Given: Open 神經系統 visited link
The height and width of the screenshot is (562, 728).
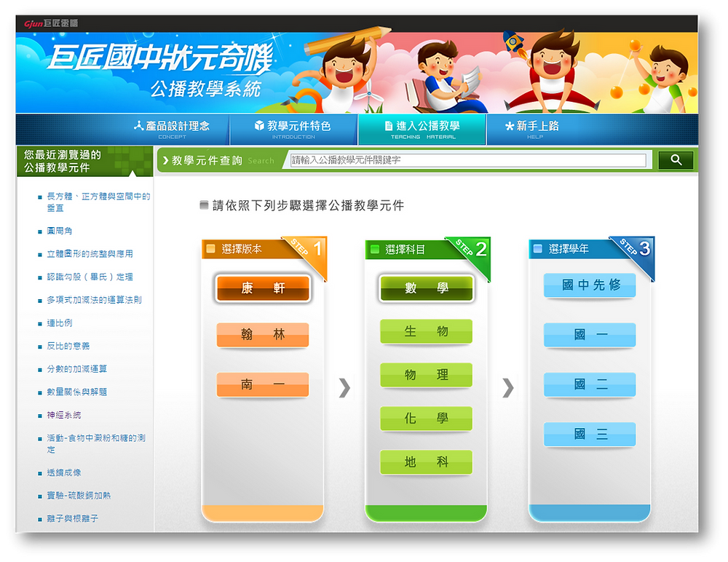Looking at the screenshot, I should pyautogui.click(x=64, y=415).
